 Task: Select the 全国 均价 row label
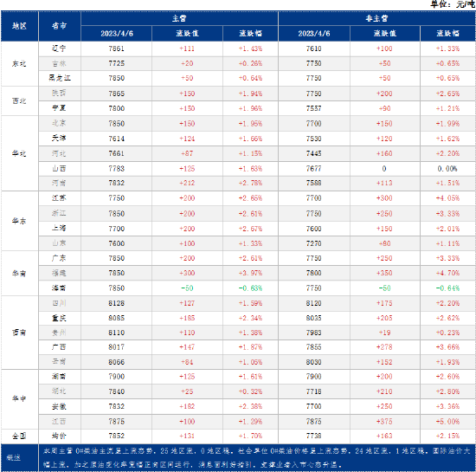pos(59,436)
